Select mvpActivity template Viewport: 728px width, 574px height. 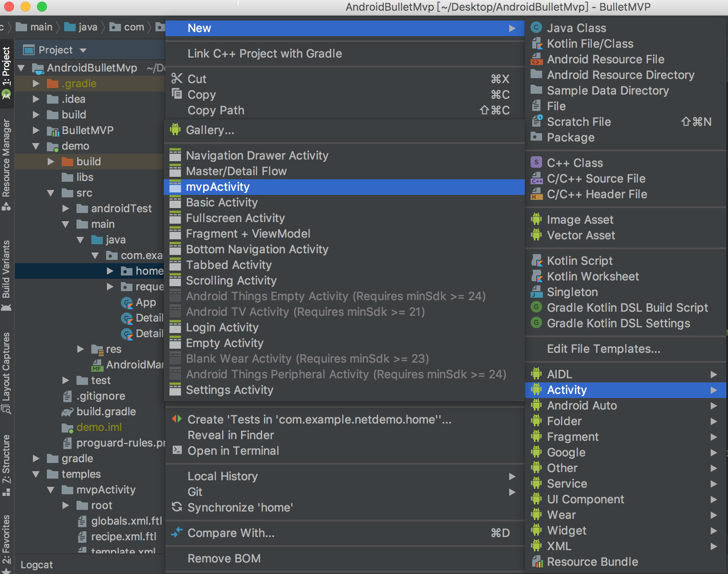[x=344, y=187]
